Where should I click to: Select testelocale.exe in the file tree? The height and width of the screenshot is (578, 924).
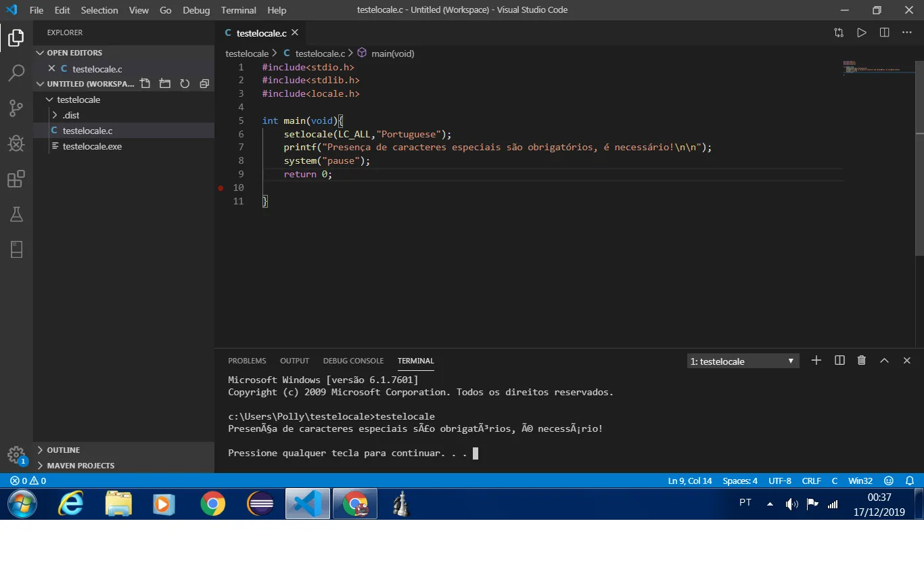click(x=124, y=146)
